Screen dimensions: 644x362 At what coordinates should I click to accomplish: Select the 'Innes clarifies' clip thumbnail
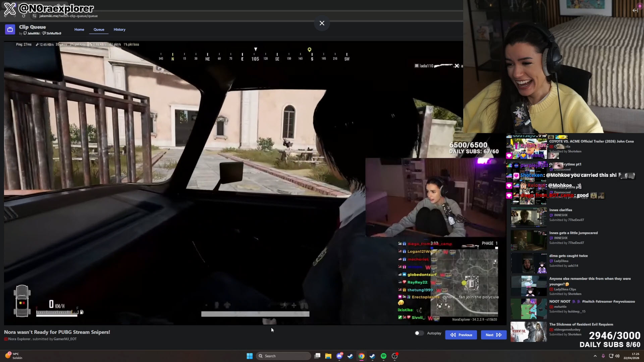529,217
